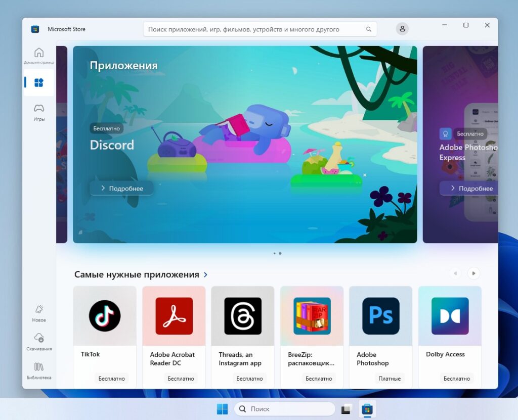Open the Windows Start button
Viewport: 518px width, 420px height.
coord(222,409)
